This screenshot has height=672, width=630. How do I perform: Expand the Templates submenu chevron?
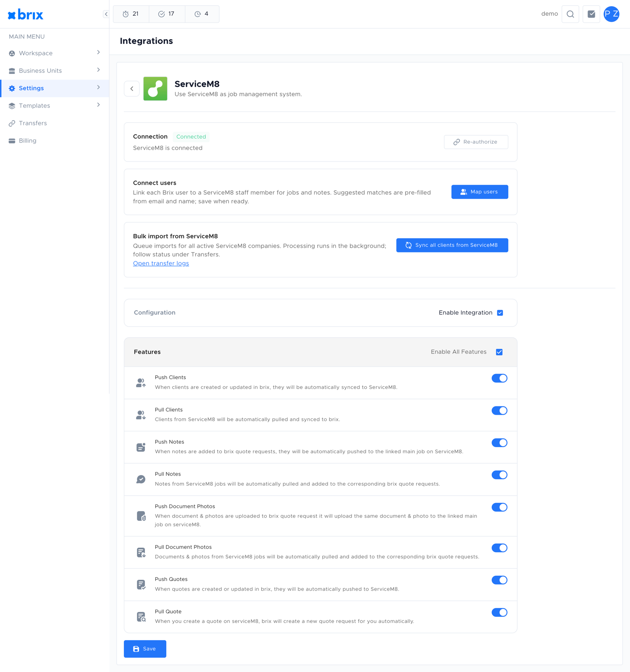(98, 105)
